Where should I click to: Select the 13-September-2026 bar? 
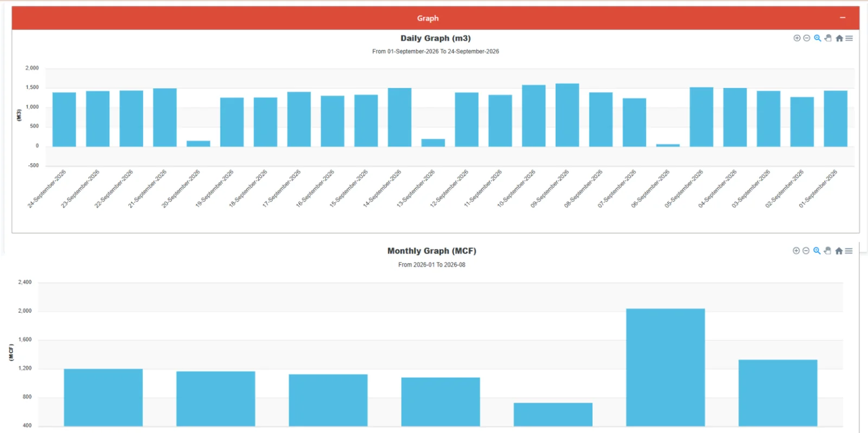coord(433,143)
